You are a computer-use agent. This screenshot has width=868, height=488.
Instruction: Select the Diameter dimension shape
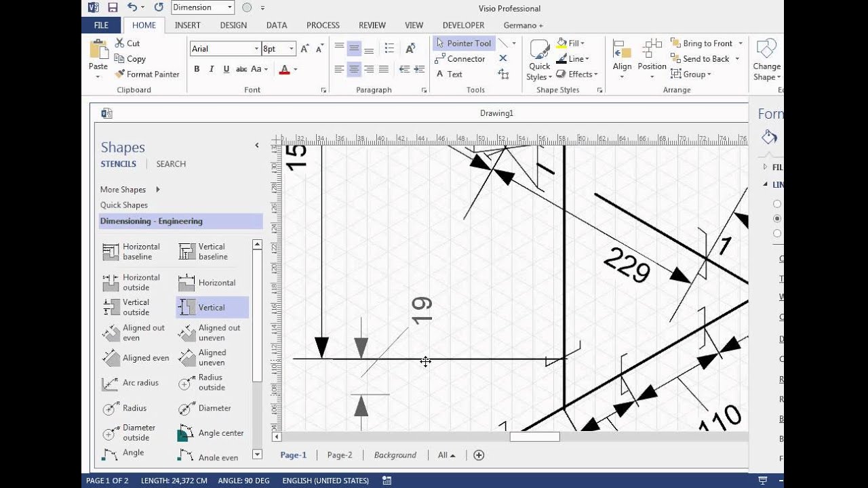[206, 408]
